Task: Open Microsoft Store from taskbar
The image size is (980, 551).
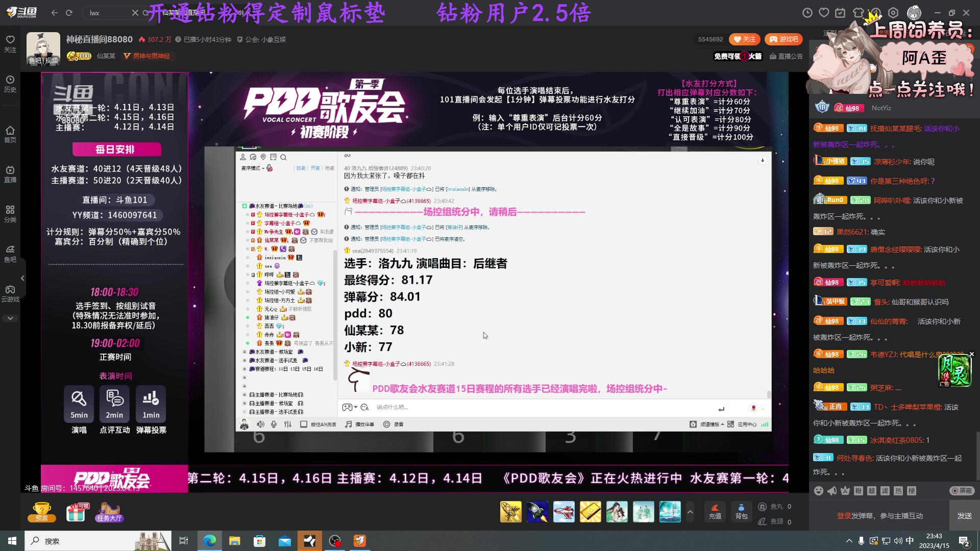Action: 260,541
